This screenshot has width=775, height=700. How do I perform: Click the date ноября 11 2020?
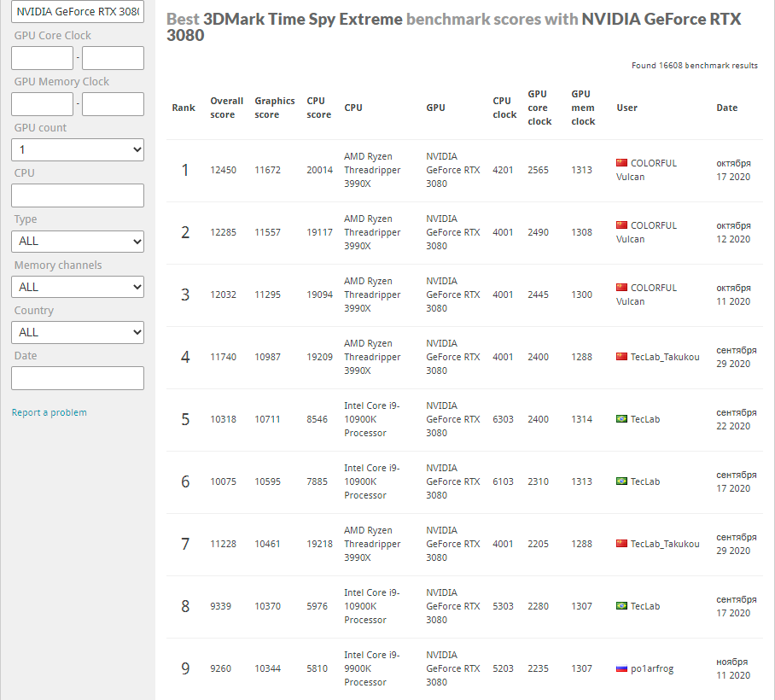733,668
